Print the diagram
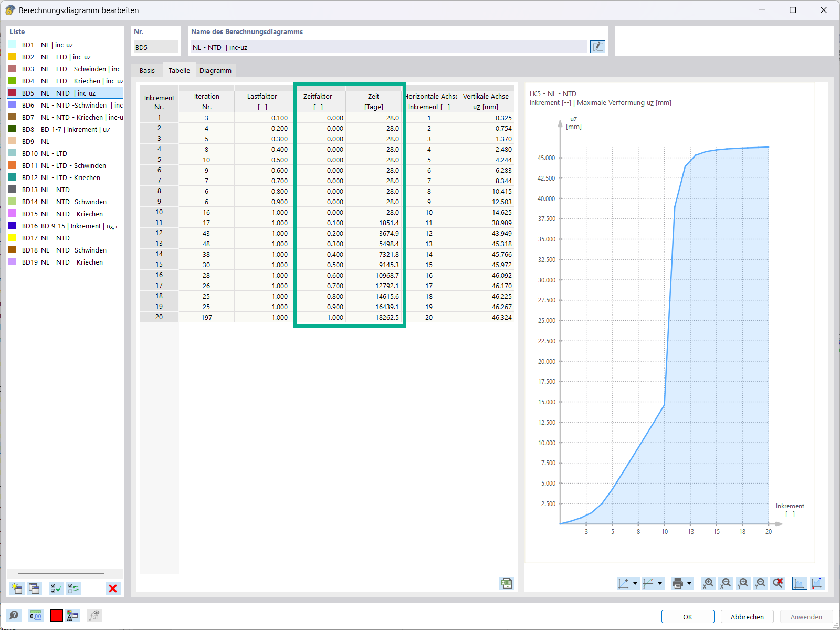840x630 pixels. (x=678, y=583)
